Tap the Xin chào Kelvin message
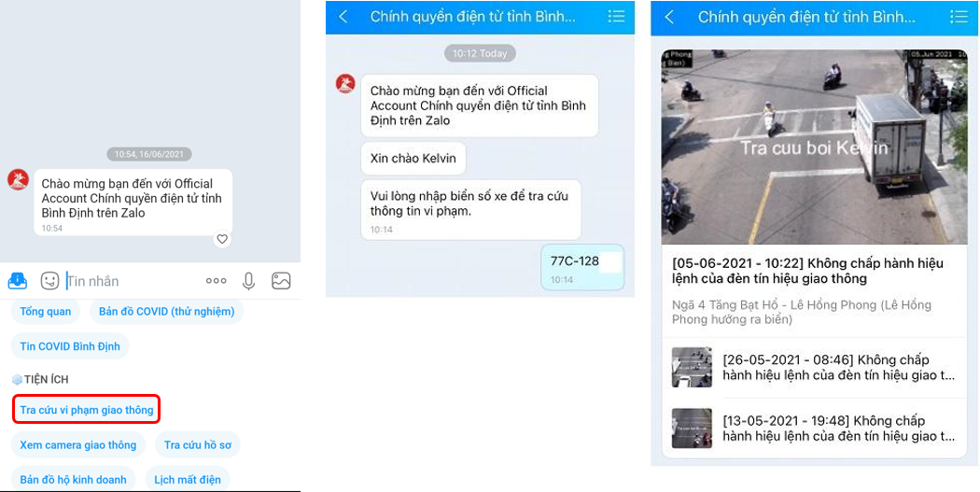The image size is (980, 492). point(413,158)
